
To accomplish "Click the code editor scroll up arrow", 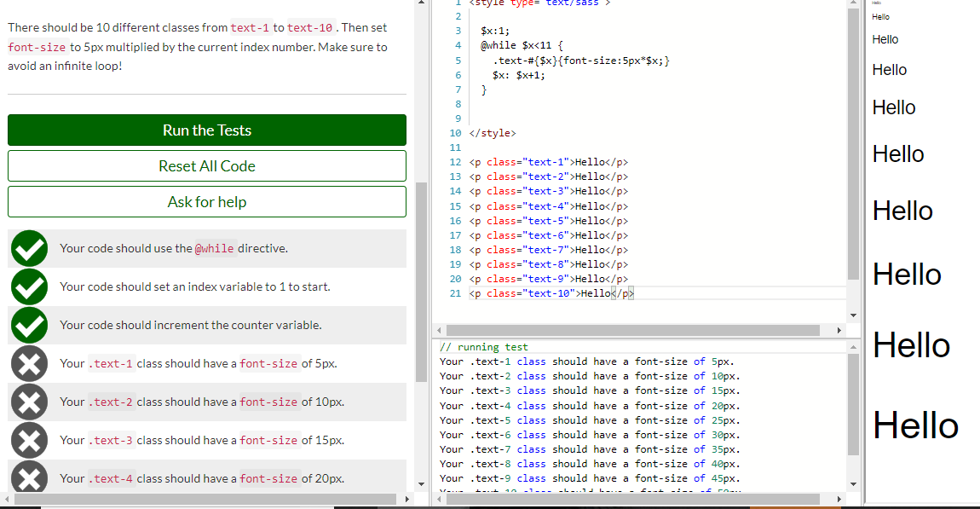I will point(853,3).
